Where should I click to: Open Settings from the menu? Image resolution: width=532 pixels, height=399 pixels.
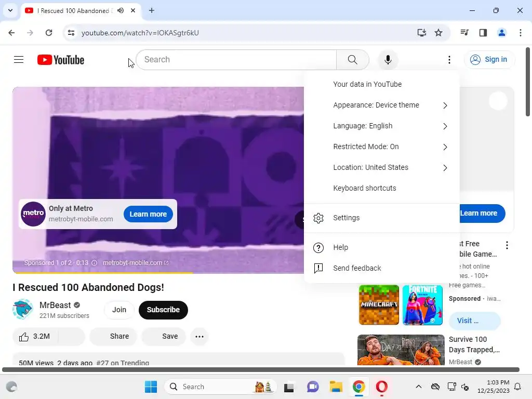click(x=382, y=218)
